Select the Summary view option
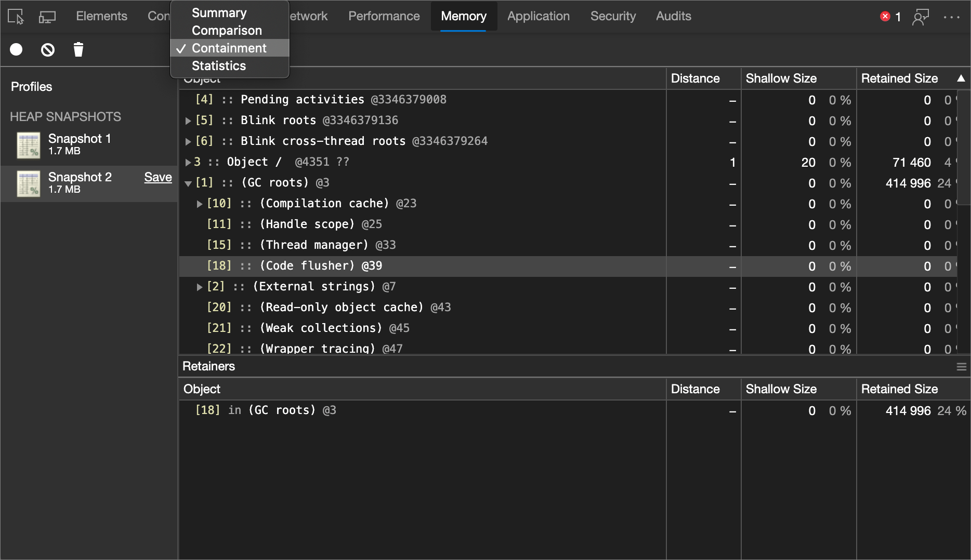The height and width of the screenshot is (560, 971). [x=219, y=12]
